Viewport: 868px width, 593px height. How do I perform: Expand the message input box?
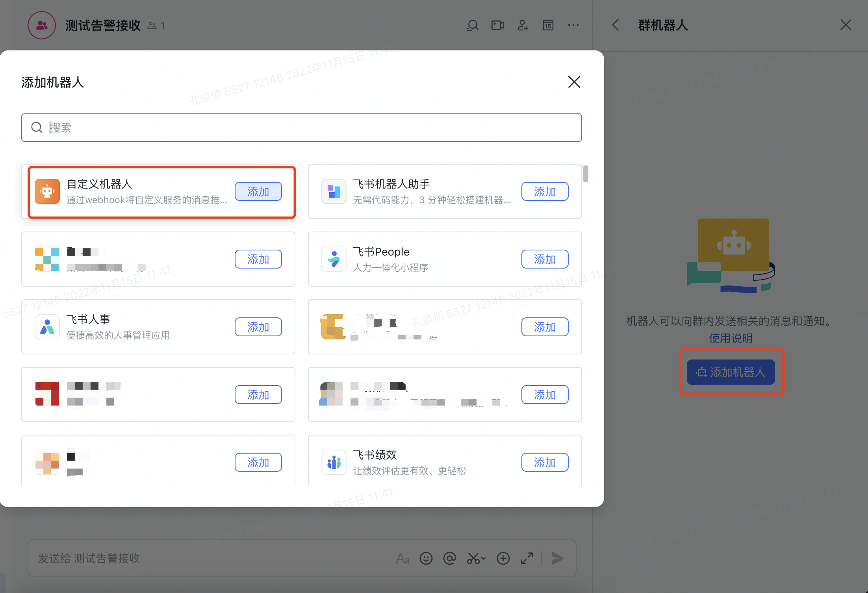(x=527, y=558)
